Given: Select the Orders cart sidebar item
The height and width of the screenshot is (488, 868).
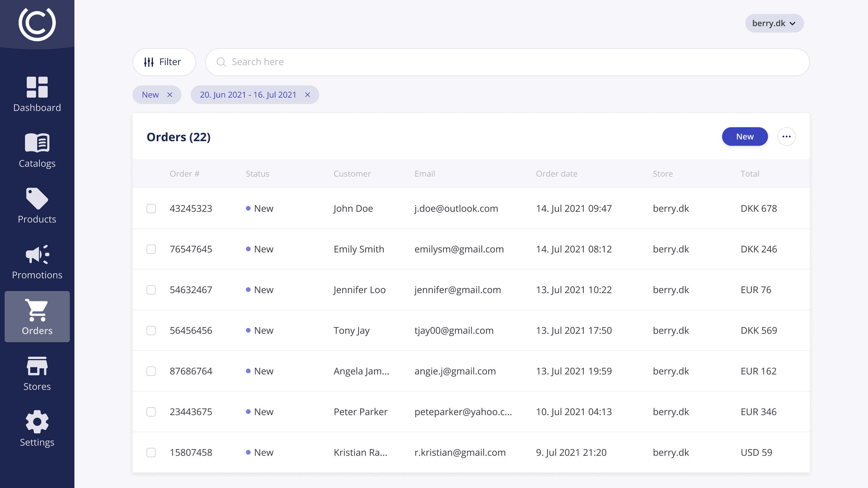Looking at the screenshot, I should (37, 317).
